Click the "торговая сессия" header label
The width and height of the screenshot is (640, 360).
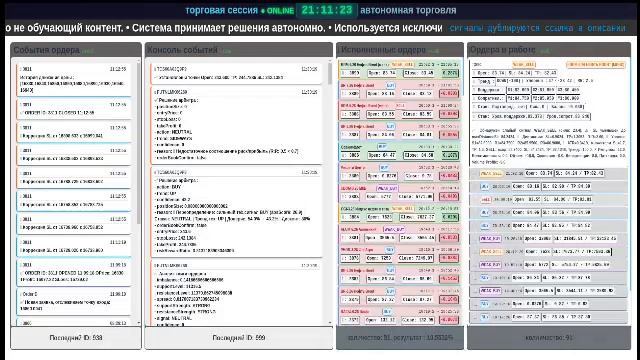point(221,10)
